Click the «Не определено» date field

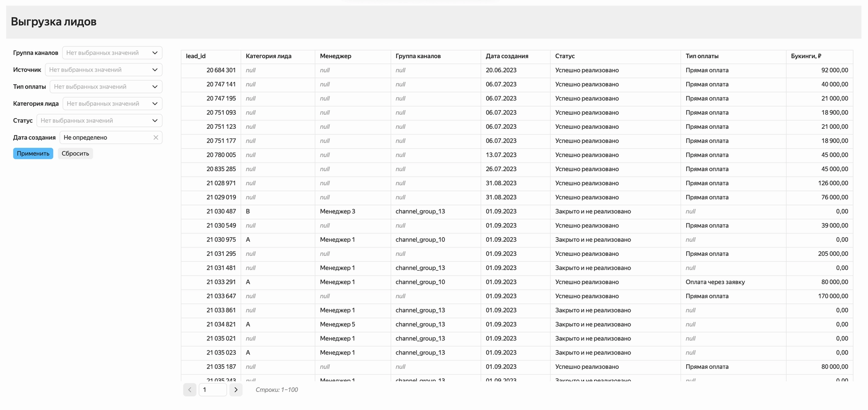(106, 137)
